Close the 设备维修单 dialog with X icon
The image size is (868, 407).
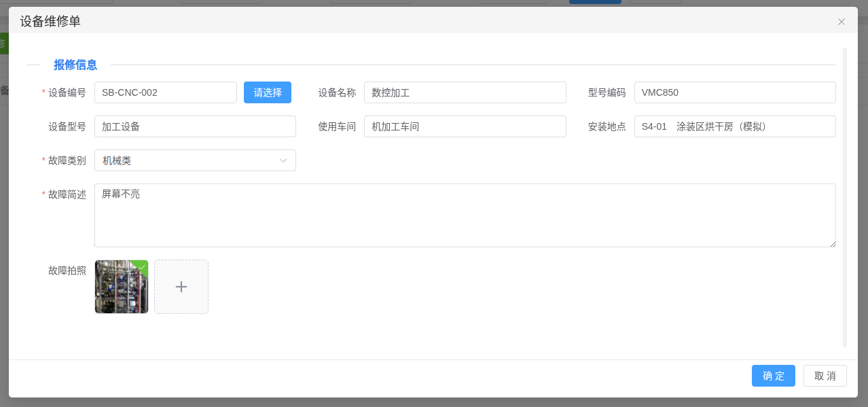[x=842, y=22]
